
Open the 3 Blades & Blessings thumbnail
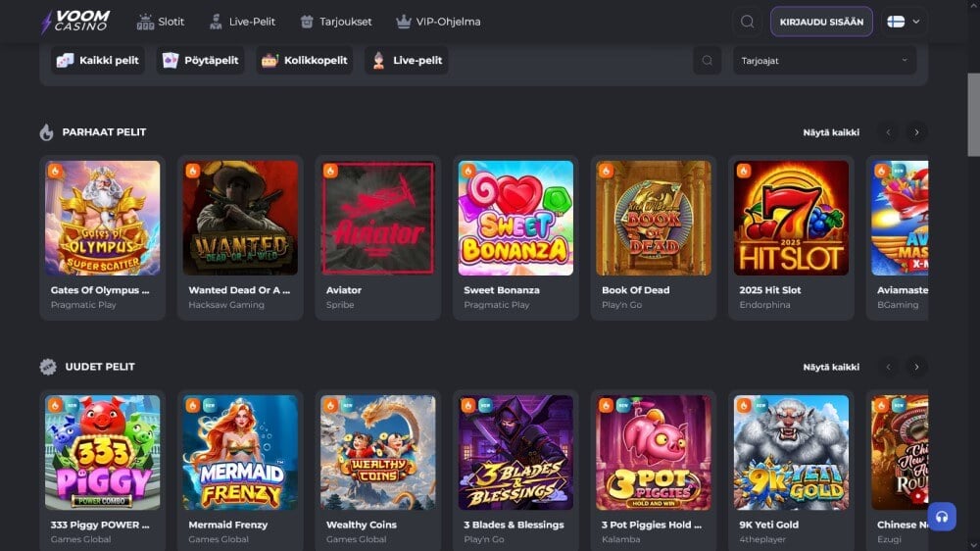pyautogui.click(x=515, y=452)
